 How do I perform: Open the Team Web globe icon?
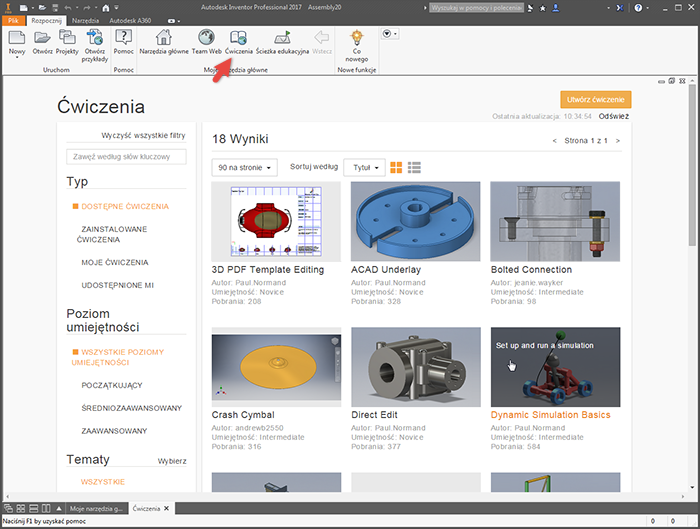pyautogui.click(x=206, y=37)
